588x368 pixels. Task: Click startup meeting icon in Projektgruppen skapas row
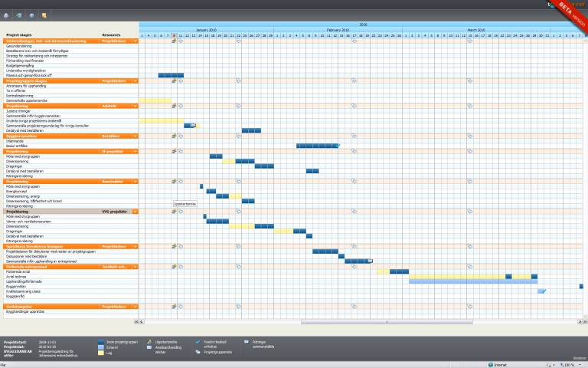click(x=174, y=80)
